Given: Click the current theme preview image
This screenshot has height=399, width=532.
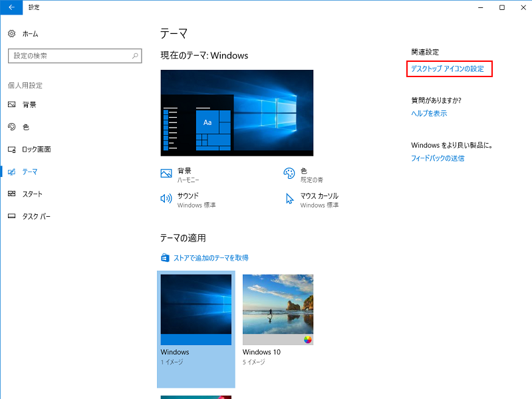Looking at the screenshot, I should (x=237, y=113).
